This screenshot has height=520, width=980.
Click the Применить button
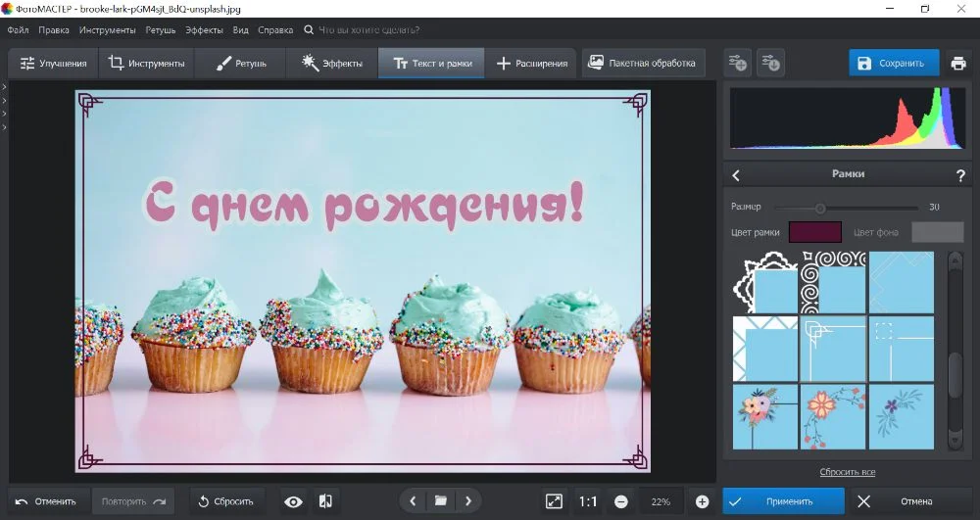[x=784, y=501]
